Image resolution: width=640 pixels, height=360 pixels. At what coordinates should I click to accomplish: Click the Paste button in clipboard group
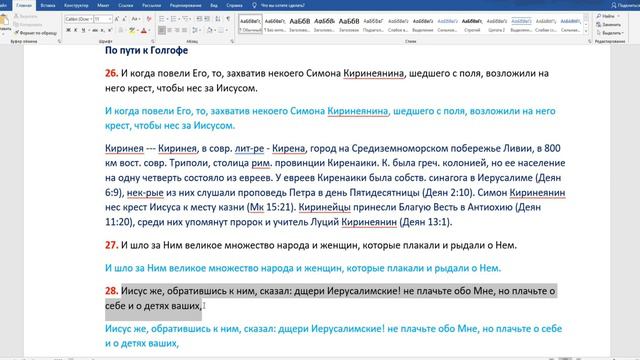[x=4, y=23]
